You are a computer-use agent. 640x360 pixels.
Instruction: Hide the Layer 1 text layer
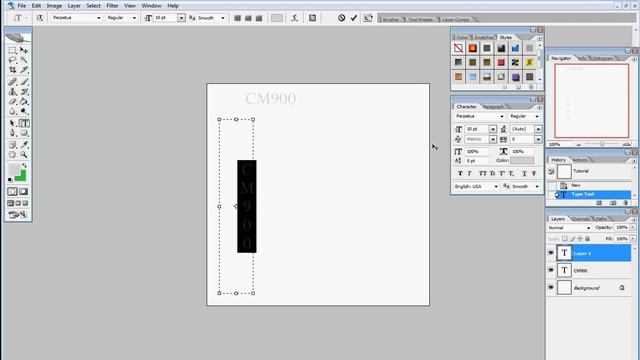[551, 253]
